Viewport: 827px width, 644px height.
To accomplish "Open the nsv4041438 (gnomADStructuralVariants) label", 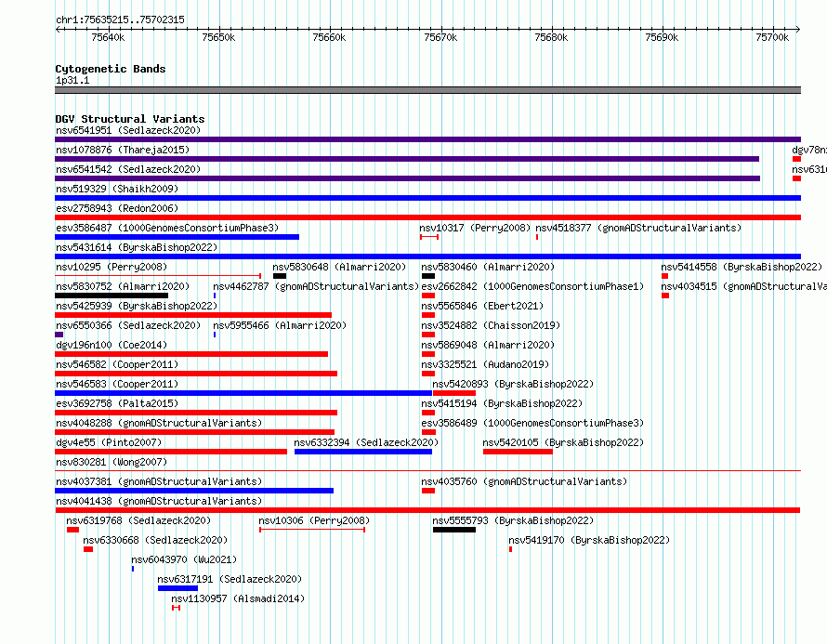I will (x=159, y=501).
